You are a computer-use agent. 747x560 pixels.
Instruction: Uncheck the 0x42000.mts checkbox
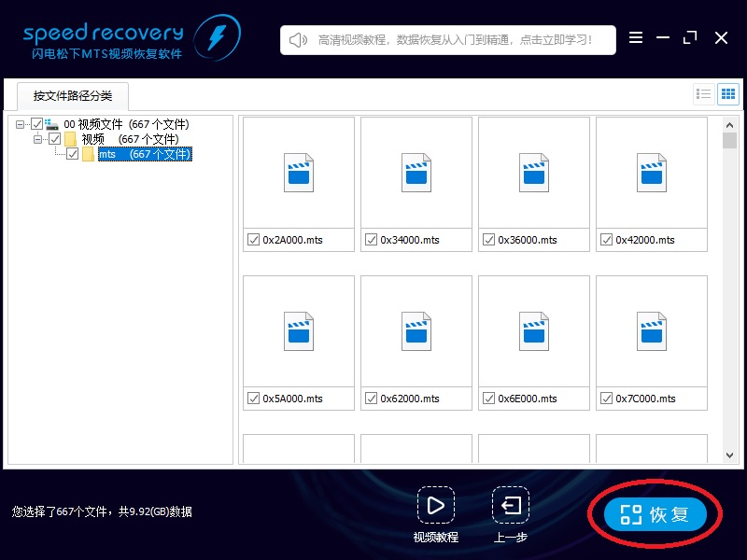[x=606, y=240]
